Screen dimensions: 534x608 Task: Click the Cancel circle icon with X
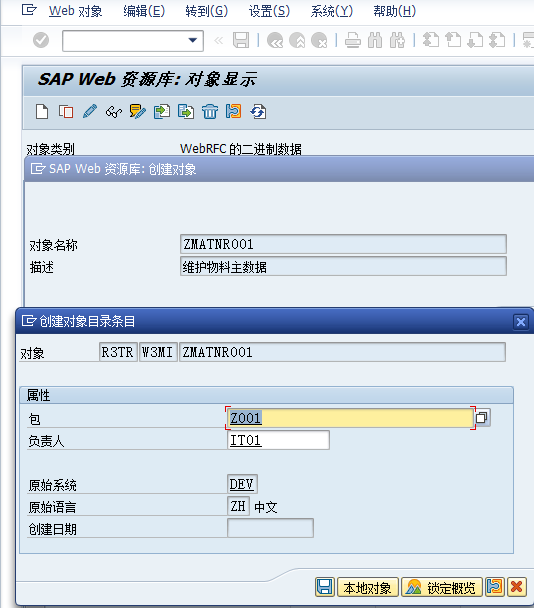320,40
